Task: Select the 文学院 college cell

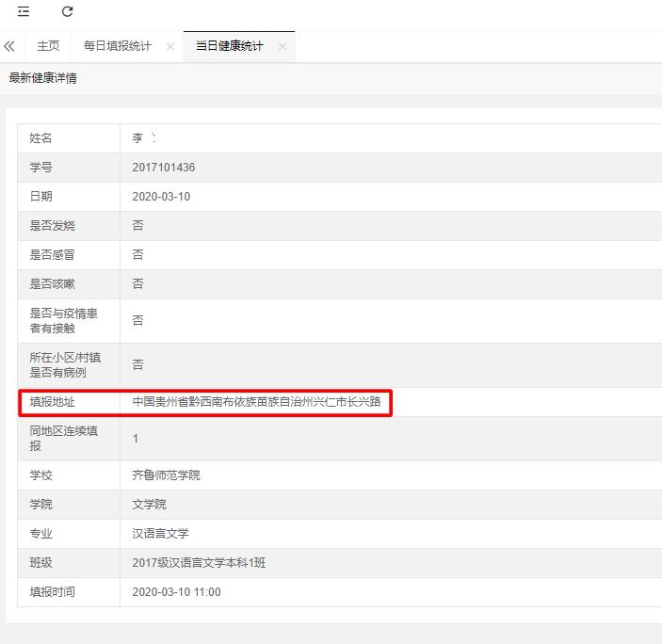Action: [149, 505]
